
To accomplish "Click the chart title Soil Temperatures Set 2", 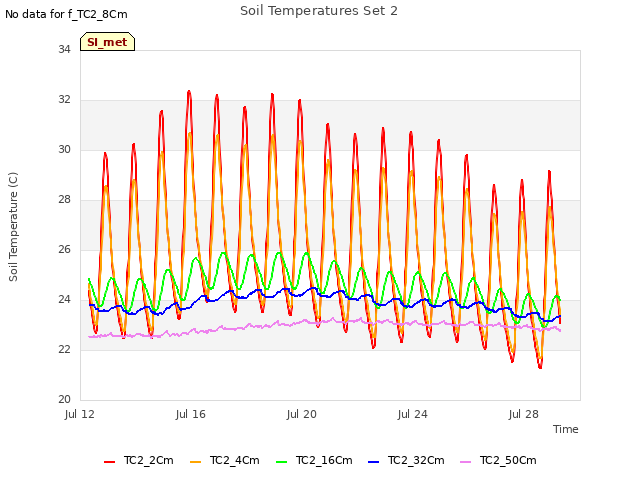I will [x=319, y=11].
